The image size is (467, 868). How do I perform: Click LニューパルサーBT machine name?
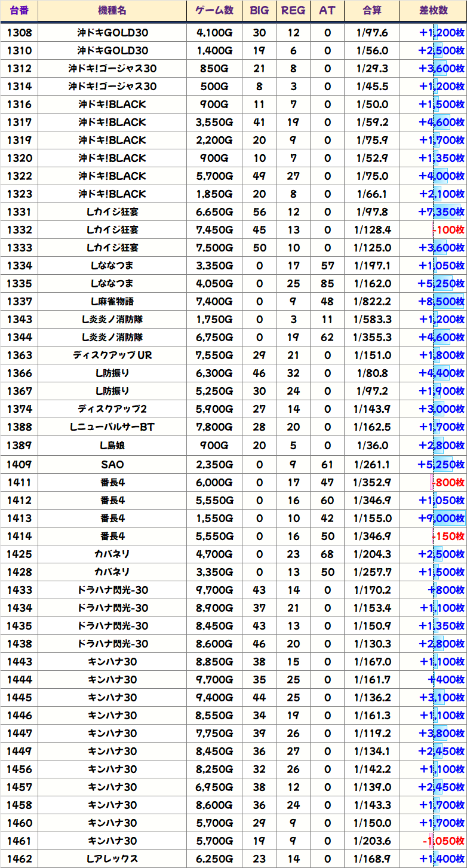112,427
